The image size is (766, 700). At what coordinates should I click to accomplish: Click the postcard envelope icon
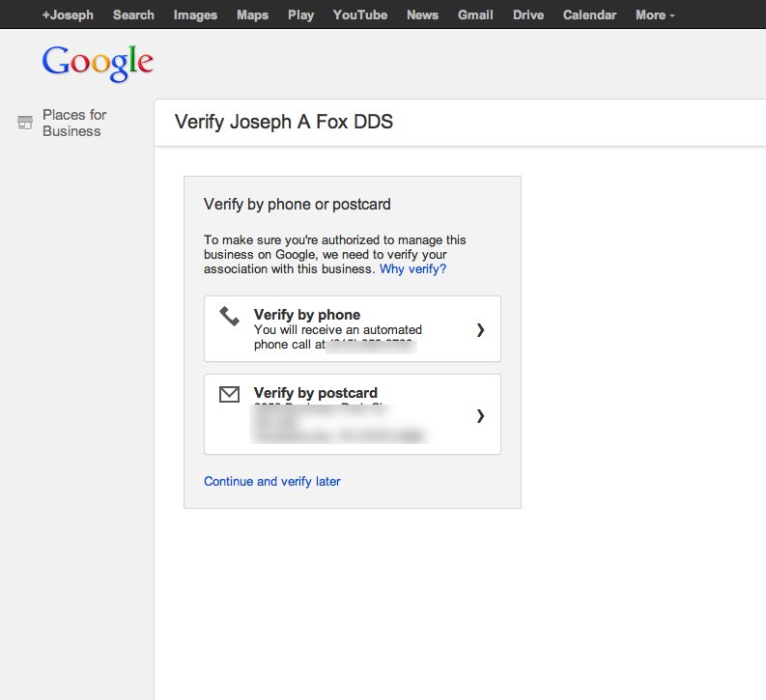click(229, 395)
